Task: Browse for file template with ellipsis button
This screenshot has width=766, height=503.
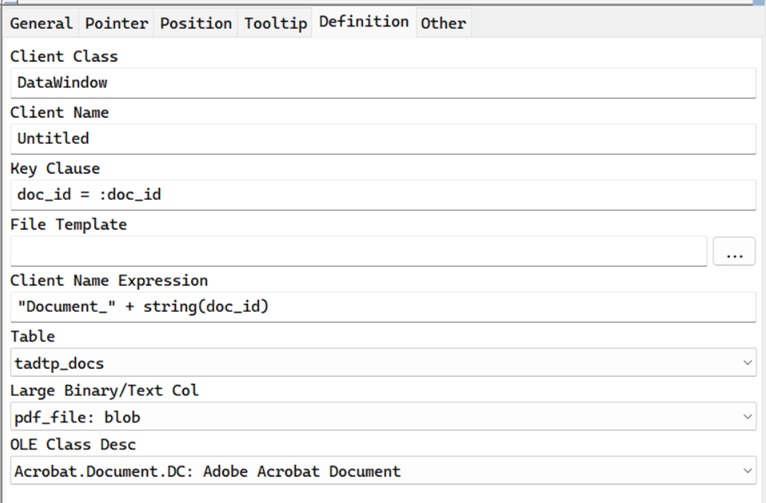Action: click(734, 252)
